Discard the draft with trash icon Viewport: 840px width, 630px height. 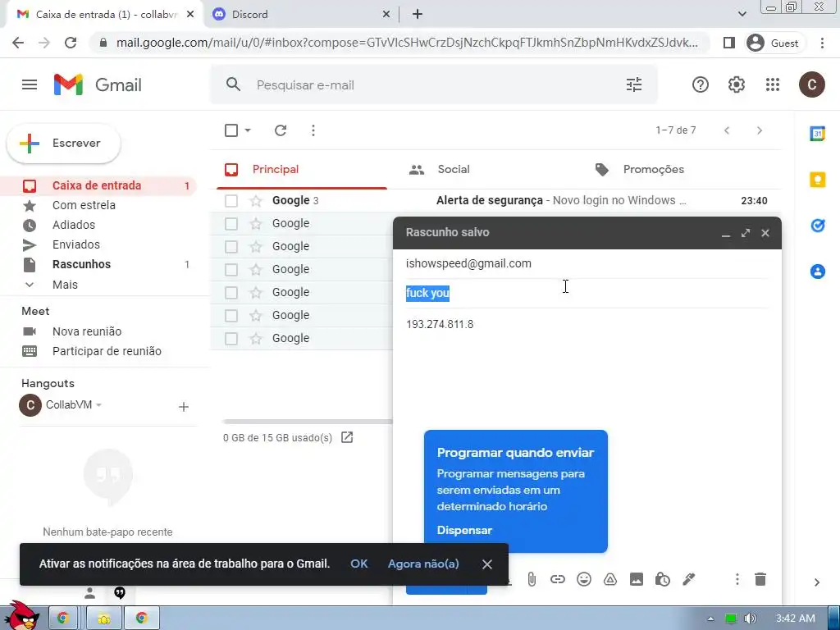(x=760, y=579)
